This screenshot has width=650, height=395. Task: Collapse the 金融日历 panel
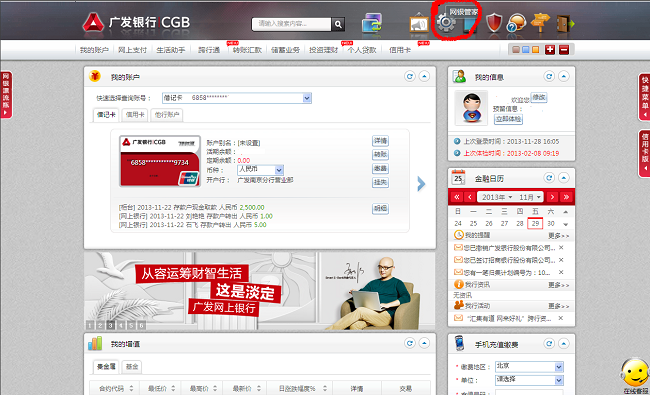pyautogui.click(x=563, y=178)
